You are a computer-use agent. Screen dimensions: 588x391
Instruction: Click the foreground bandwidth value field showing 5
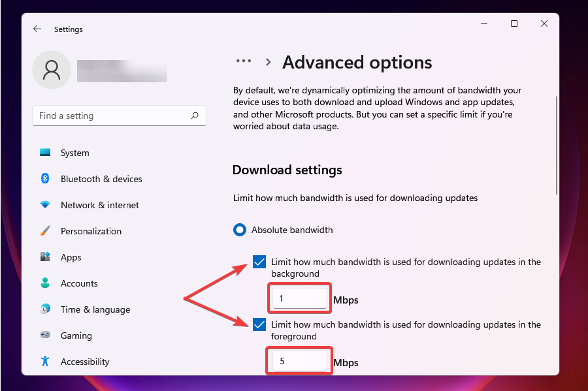299,360
